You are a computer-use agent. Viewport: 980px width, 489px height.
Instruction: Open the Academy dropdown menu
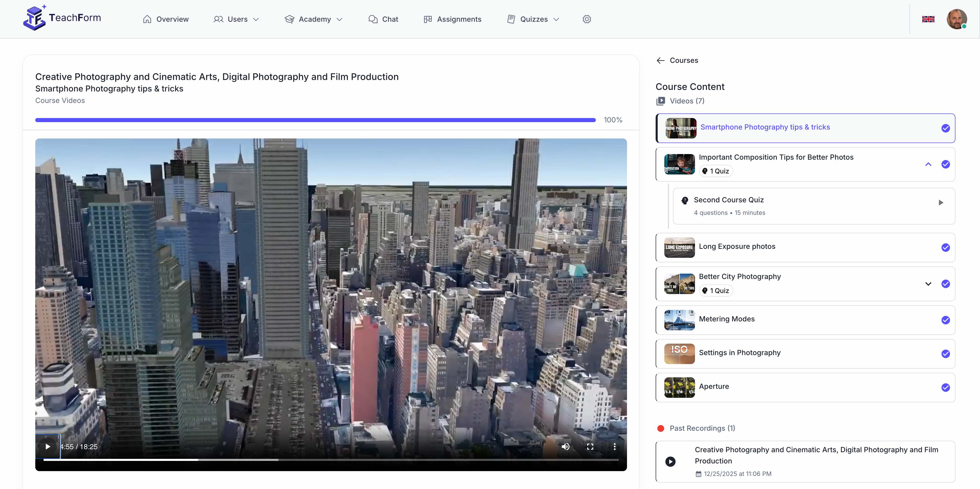tap(313, 19)
